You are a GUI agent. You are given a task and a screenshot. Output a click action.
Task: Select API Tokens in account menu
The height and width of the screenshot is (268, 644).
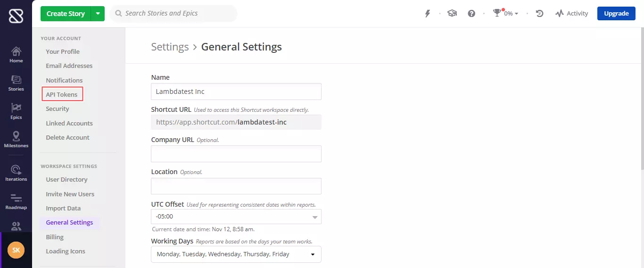pyautogui.click(x=62, y=94)
